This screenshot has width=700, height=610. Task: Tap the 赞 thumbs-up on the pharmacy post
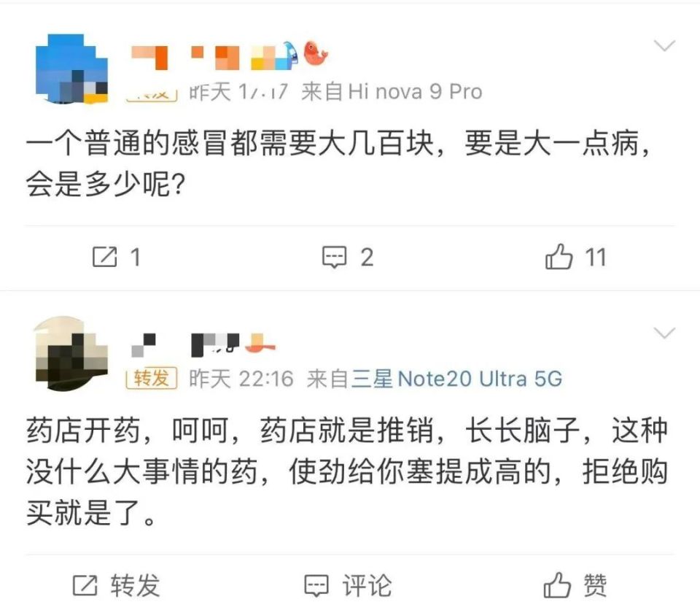[575, 584]
